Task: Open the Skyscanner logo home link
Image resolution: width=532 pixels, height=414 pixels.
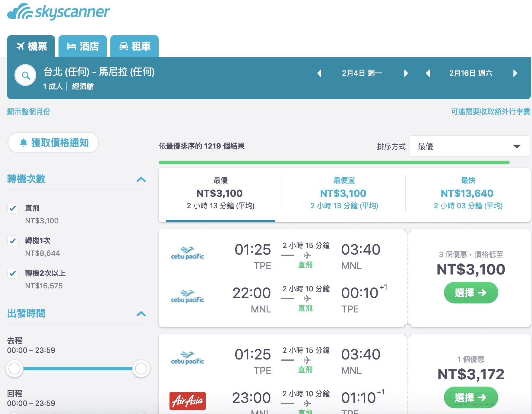Action: pos(58,12)
